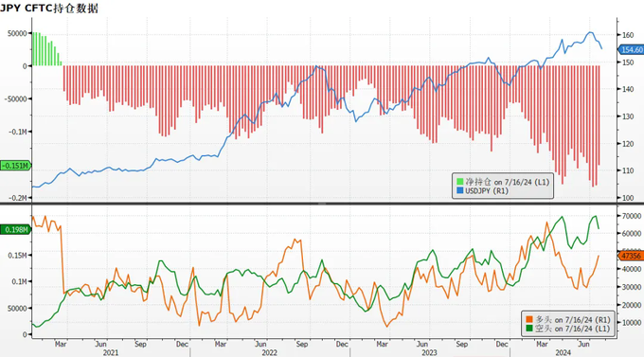Screen dimensions: 644x357
Task: Click the green 净持仓 legend color swatch
Action: 460,182
